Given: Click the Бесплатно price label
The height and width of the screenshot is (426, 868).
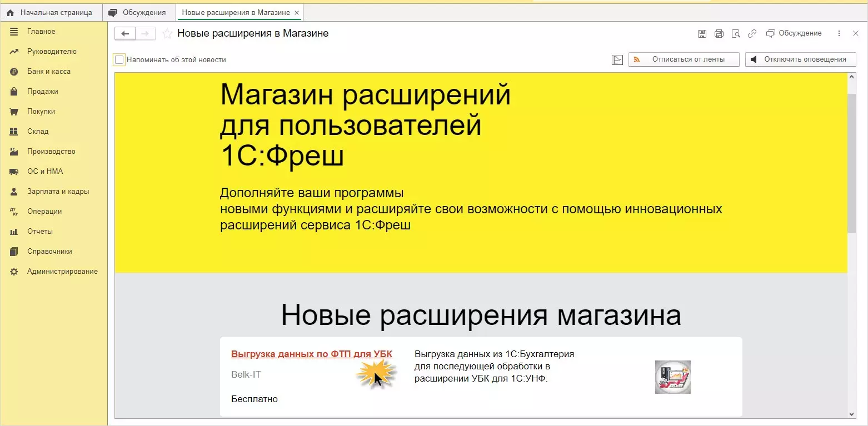Looking at the screenshot, I should 255,399.
